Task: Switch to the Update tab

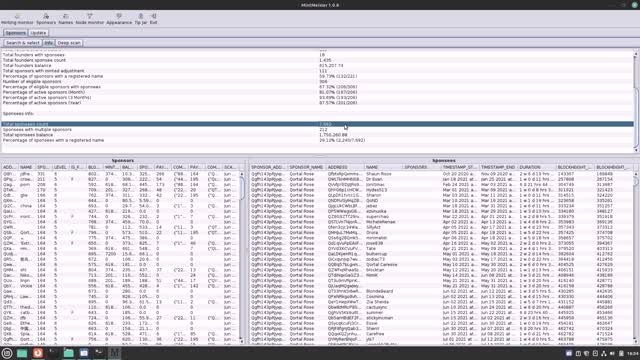Action: pos(38,33)
